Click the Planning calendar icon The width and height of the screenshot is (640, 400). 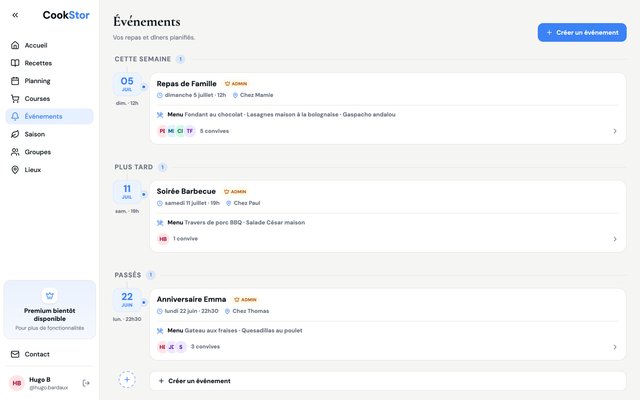[x=15, y=81]
